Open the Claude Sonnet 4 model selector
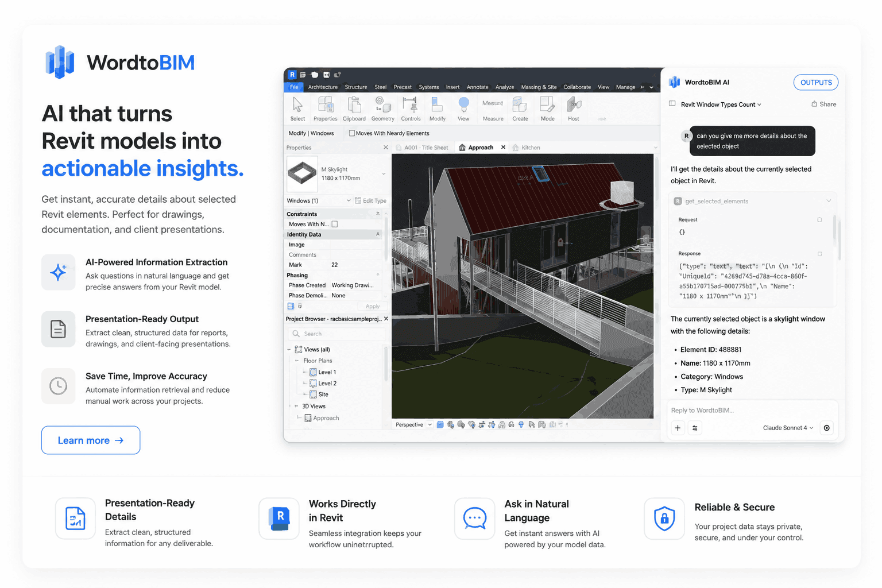Viewport: 882px width, 588px height. [x=788, y=428]
